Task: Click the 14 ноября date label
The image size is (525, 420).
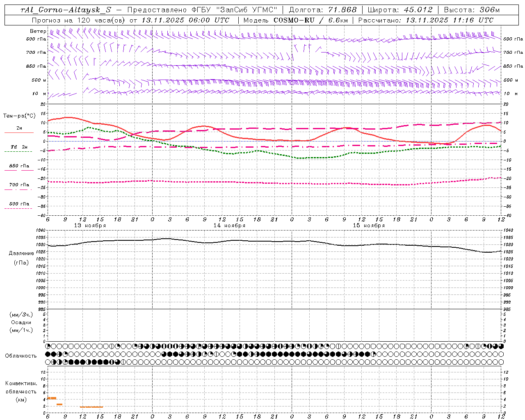Action: point(229,226)
